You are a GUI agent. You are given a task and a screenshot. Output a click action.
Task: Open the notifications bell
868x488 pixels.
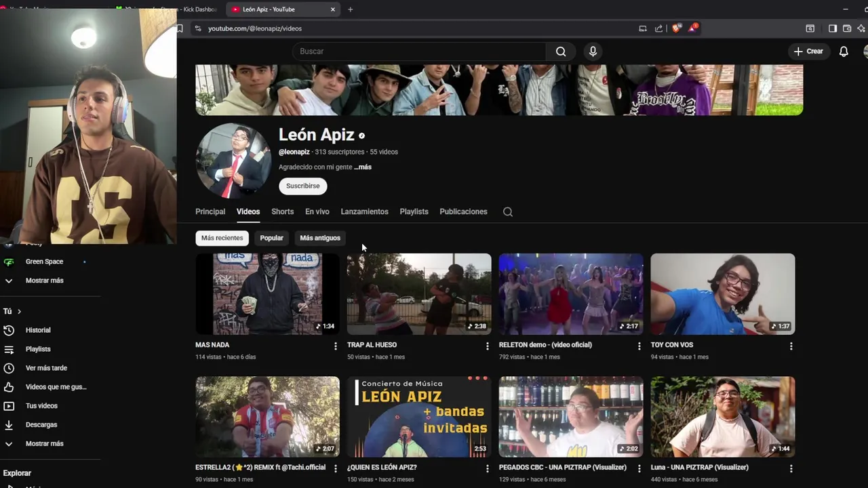tap(844, 52)
